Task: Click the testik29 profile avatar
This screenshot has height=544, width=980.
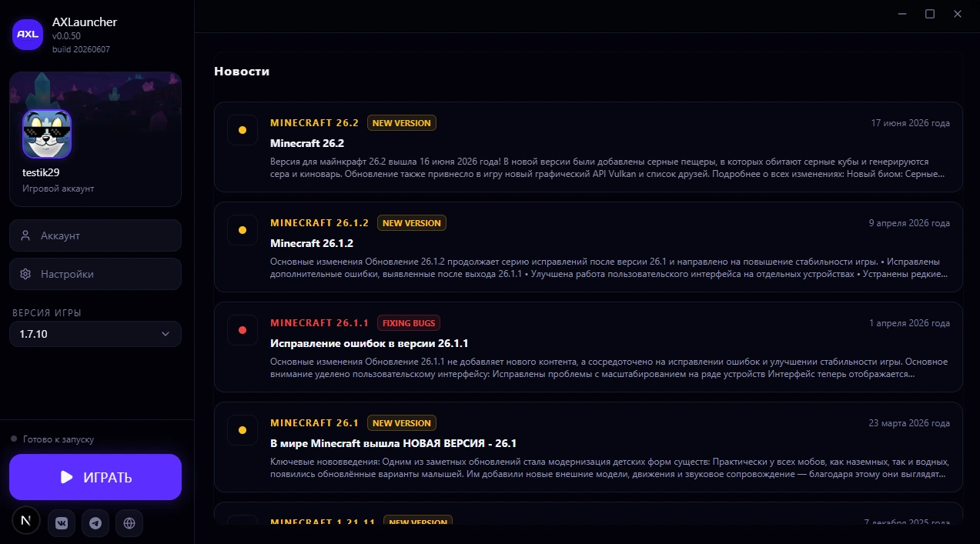Action: [47, 134]
